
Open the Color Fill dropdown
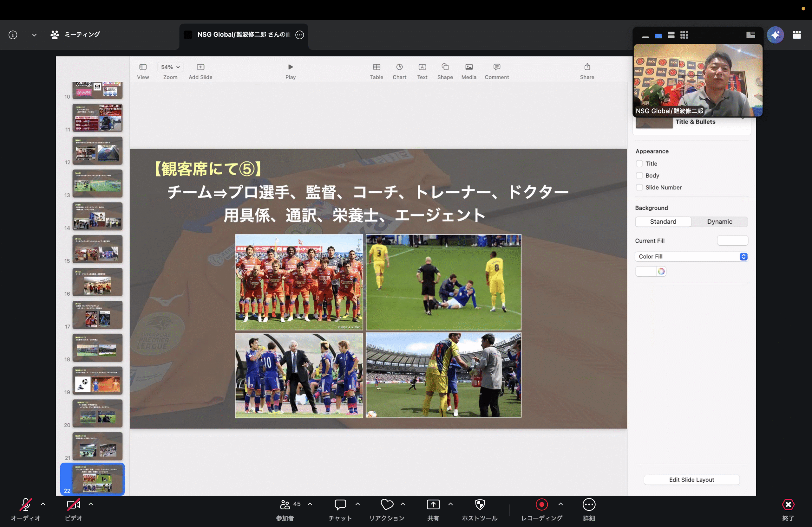691,257
